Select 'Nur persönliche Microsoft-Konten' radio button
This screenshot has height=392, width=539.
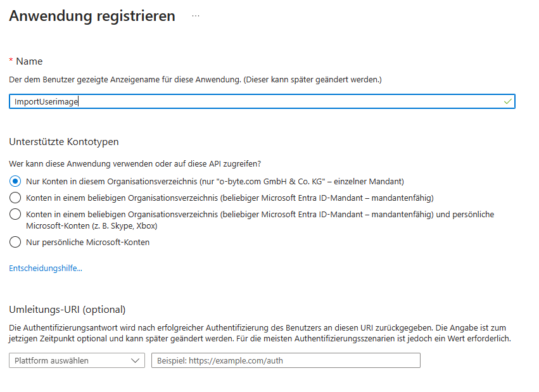click(x=15, y=242)
